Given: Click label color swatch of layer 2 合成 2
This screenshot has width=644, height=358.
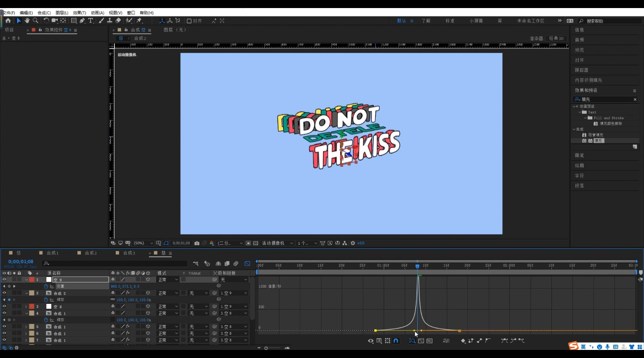Looking at the screenshot, I should [x=32, y=293].
